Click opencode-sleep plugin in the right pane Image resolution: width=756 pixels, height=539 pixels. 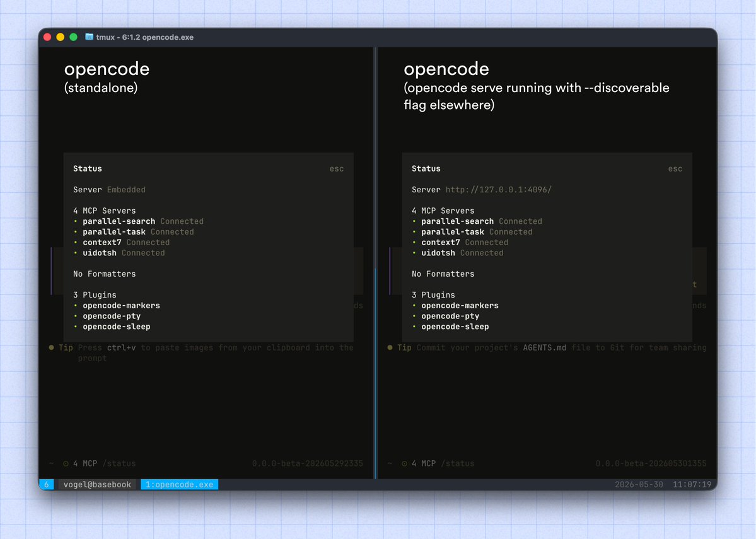pyautogui.click(x=455, y=327)
